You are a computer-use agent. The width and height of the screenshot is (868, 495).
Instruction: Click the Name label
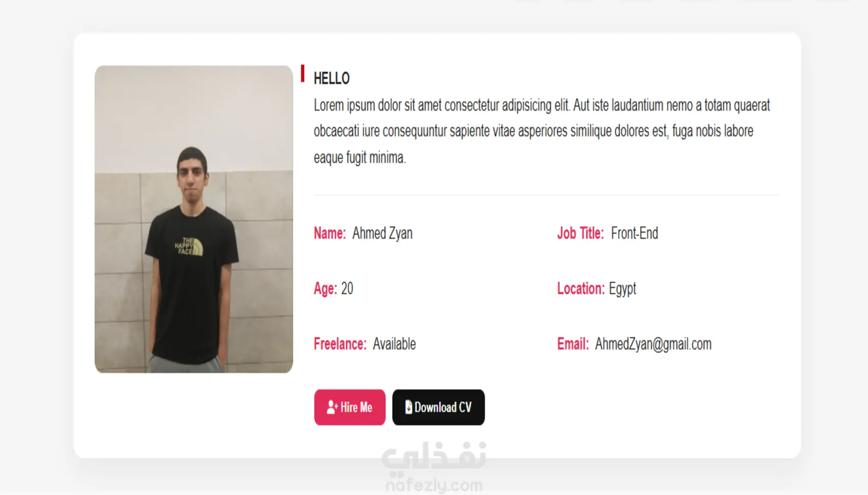point(329,233)
